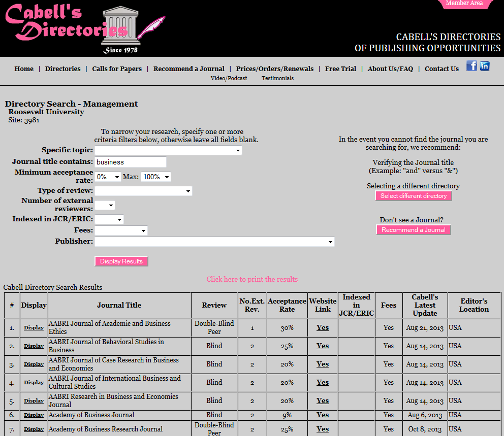This screenshot has width=504, height=436.
Task: Click the Journal Title column header
Action: tap(119, 306)
